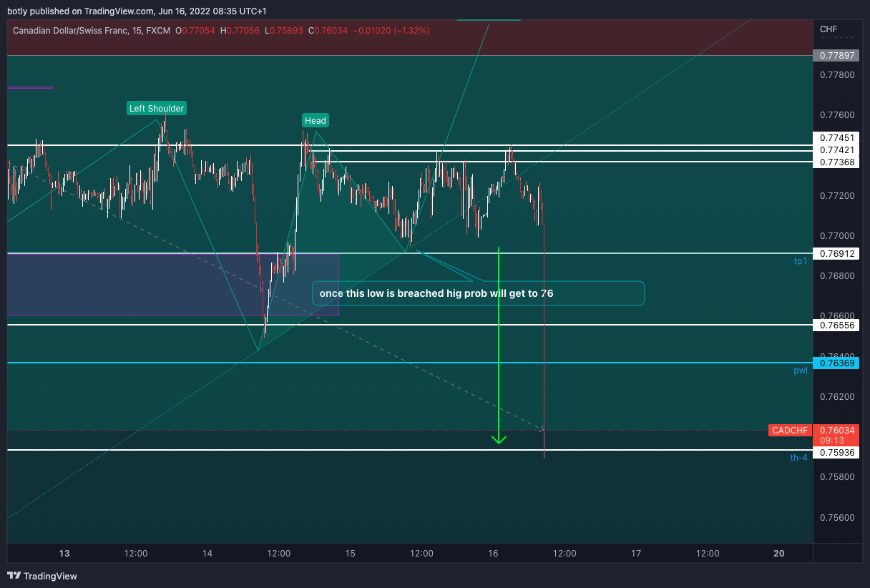
Task: Click the high price H0.77056 value
Action: pyautogui.click(x=240, y=30)
